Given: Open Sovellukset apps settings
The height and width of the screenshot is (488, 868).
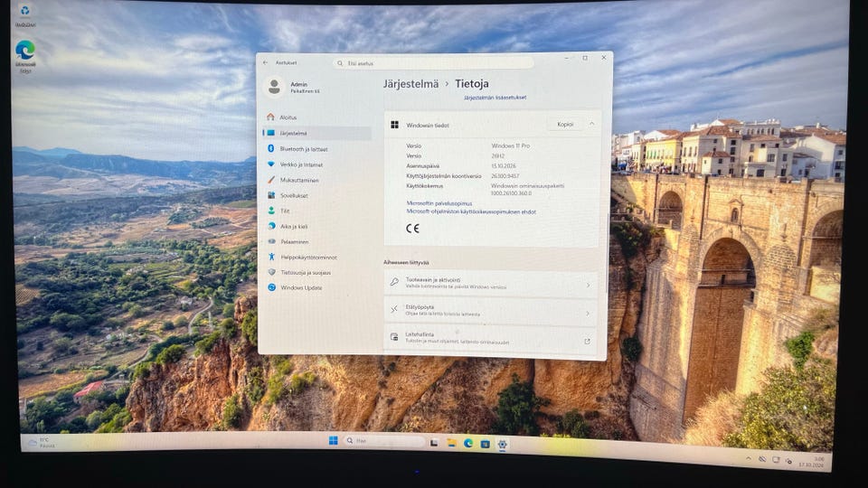Looking at the screenshot, I should (x=316, y=195).
